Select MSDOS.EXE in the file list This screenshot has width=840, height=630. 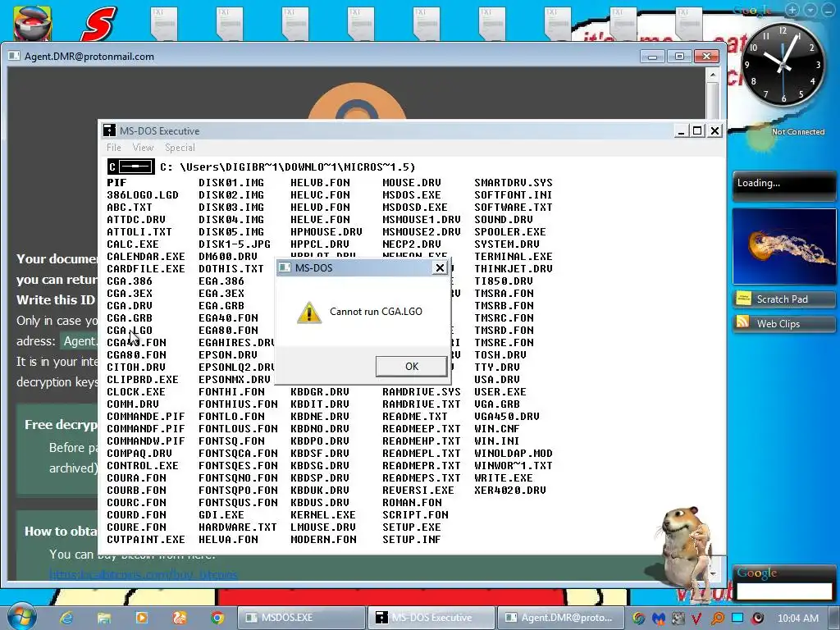pos(412,195)
